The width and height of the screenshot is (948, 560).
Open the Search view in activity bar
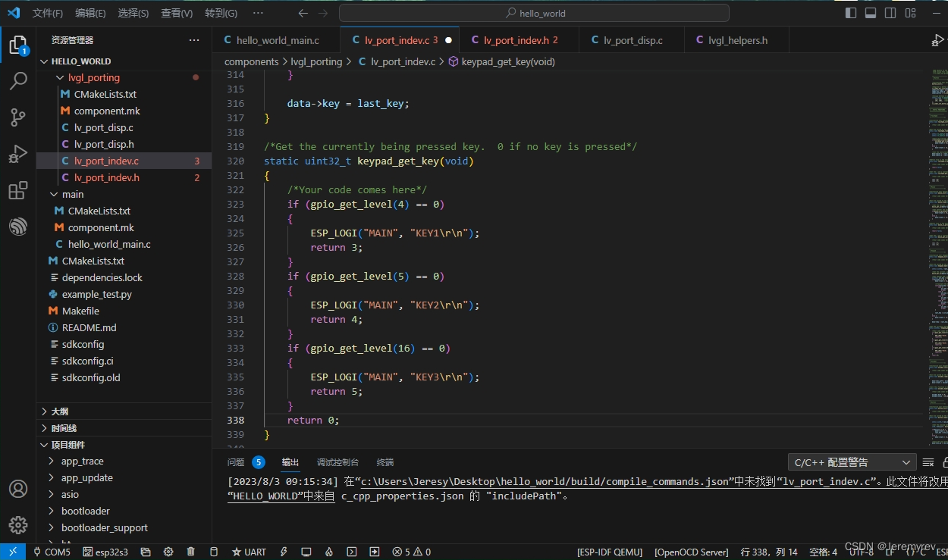(x=18, y=81)
